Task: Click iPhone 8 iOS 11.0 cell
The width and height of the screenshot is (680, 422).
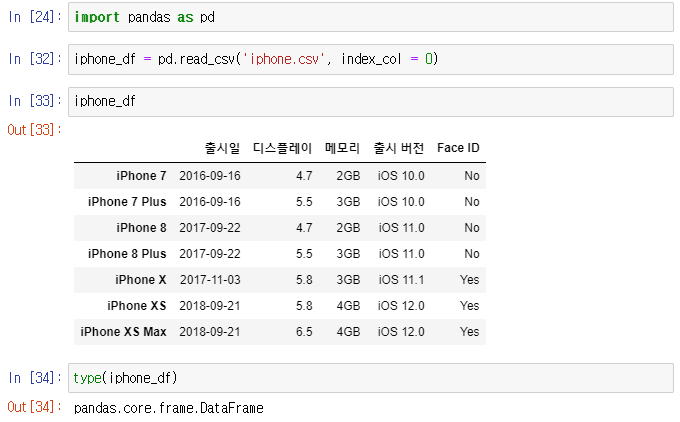Action: [401, 228]
